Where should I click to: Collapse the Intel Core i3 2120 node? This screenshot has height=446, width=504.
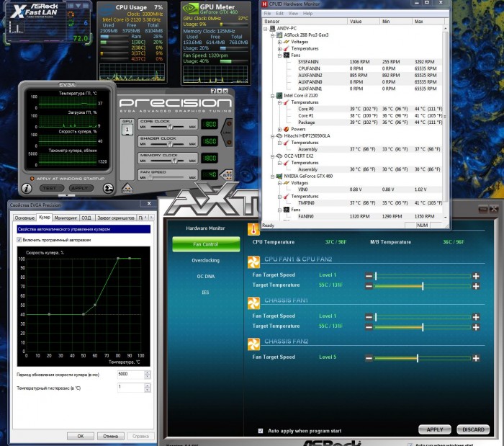tap(273, 96)
